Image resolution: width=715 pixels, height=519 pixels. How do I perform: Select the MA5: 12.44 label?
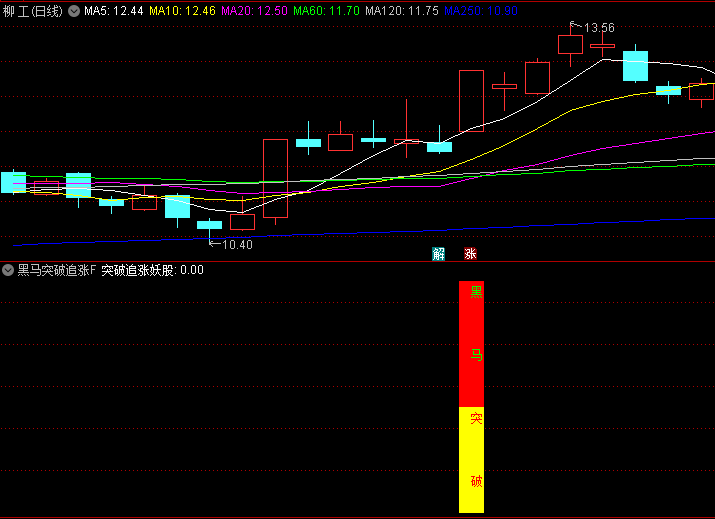[x=114, y=11]
